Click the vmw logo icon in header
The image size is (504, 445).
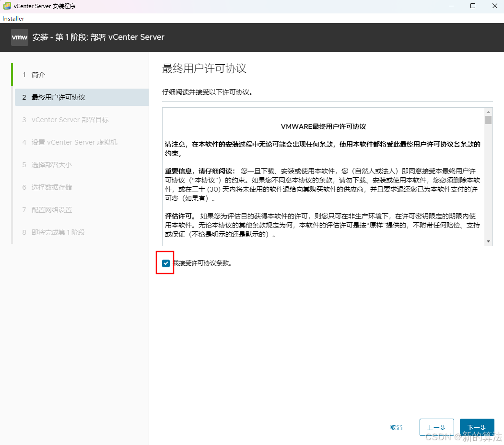click(x=20, y=37)
